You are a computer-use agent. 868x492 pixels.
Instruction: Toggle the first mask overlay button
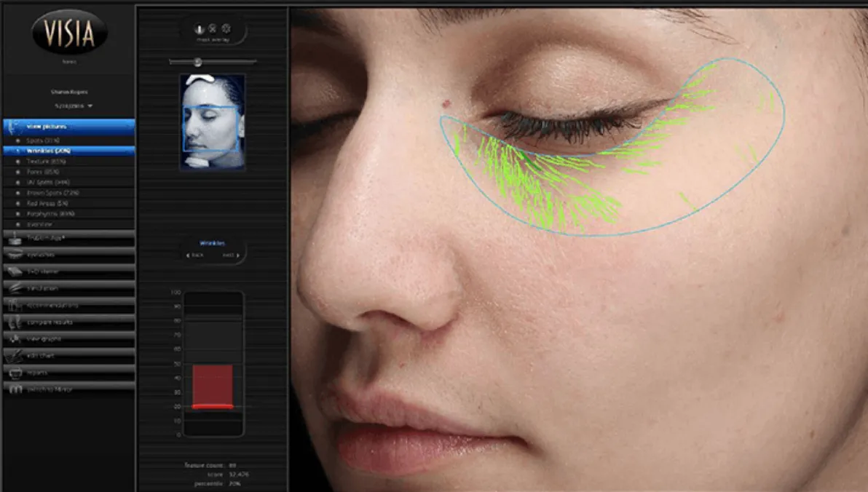pyautogui.click(x=198, y=29)
